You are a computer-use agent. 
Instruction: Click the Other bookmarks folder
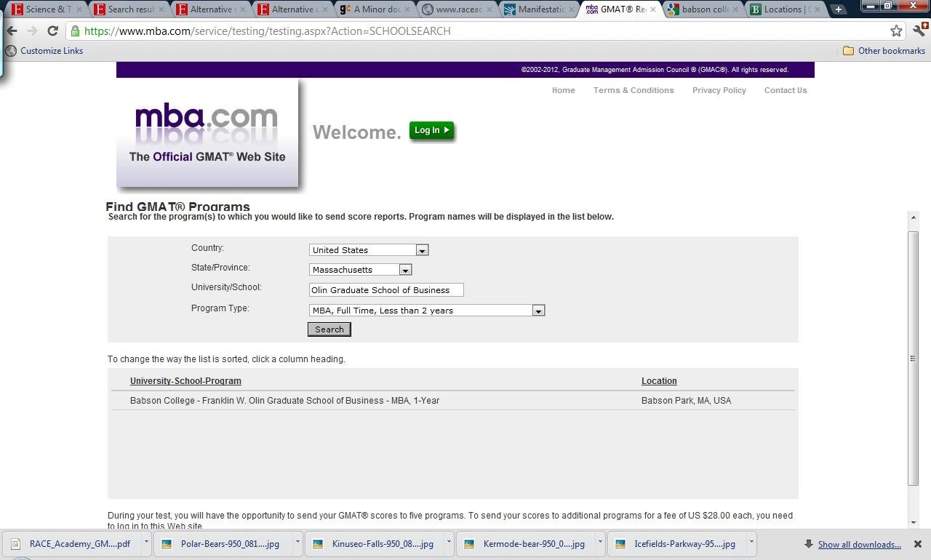point(884,51)
